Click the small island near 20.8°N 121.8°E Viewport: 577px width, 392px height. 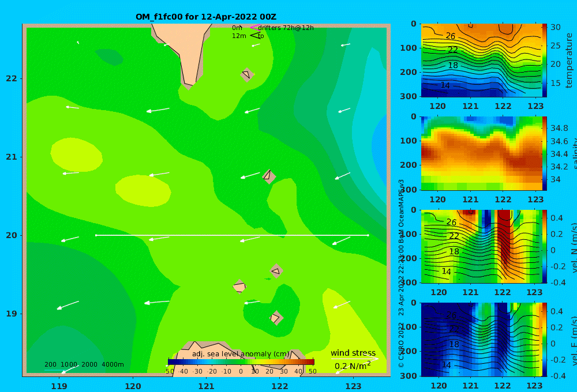coord(269,176)
